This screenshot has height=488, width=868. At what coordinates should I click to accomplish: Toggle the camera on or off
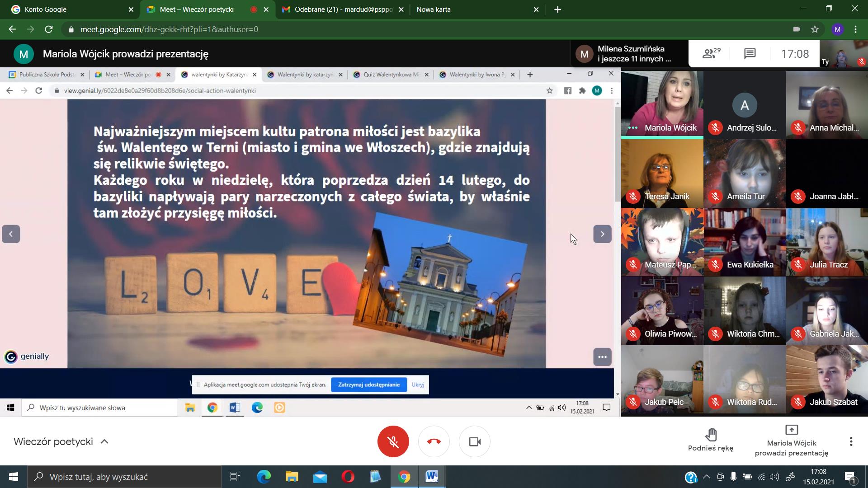pos(474,441)
